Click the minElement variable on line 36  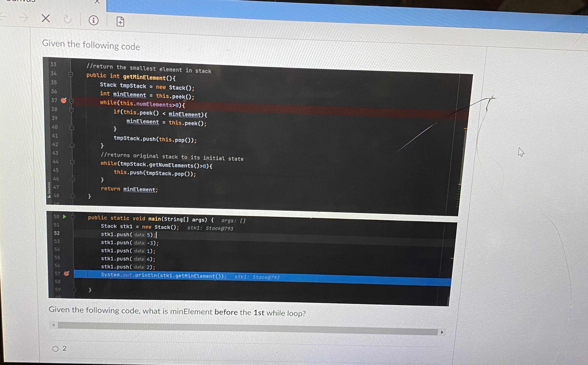coord(130,95)
